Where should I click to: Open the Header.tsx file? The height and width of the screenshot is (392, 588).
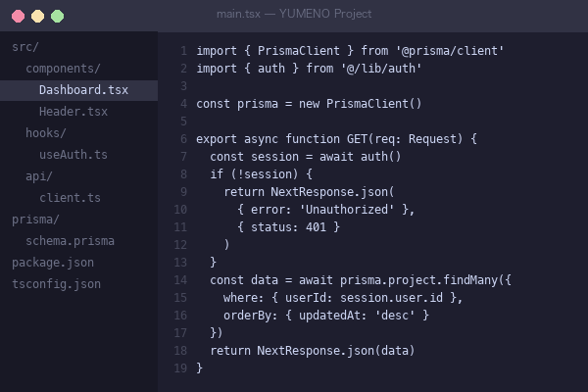coord(73,112)
